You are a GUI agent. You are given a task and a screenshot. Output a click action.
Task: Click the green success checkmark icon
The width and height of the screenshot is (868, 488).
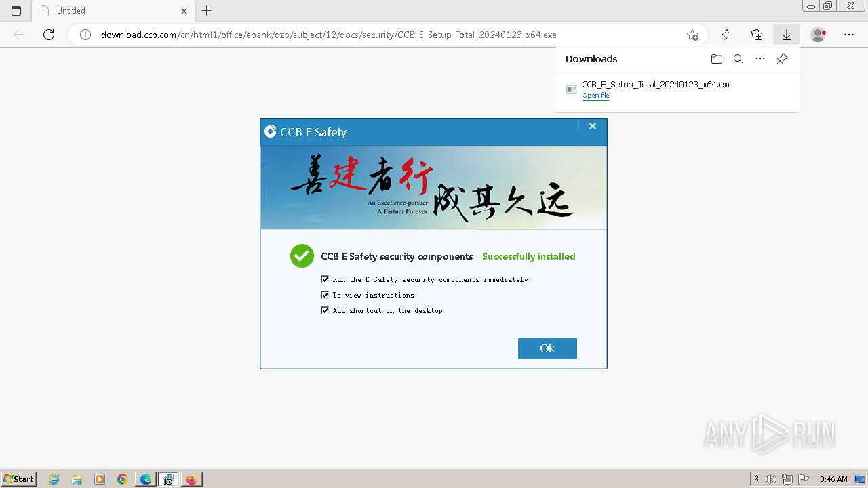pyautogui.click(x=302, y=256)
